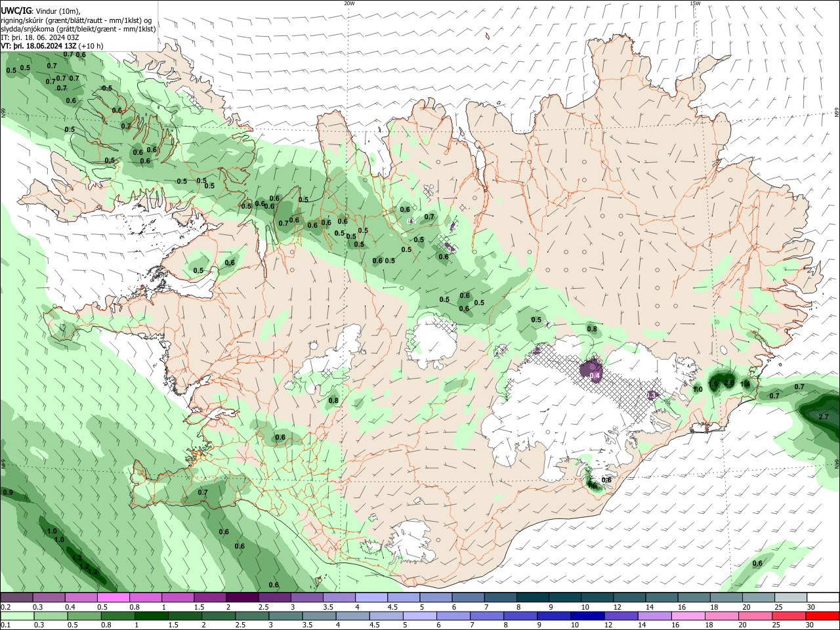Click the 'UWC/IG' title in the header
The width and height of the screenshot is (840, 630).
(x=16, y=11)
